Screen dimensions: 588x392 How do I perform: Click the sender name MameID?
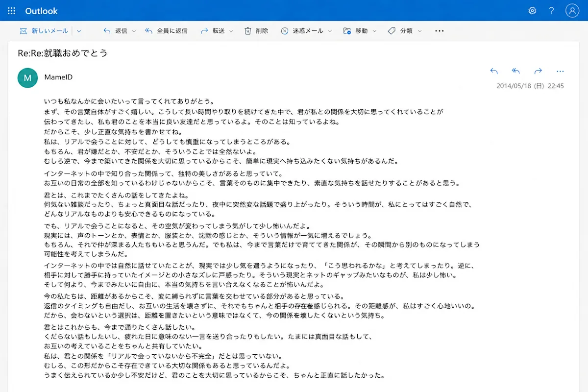[x=58, y=77]
